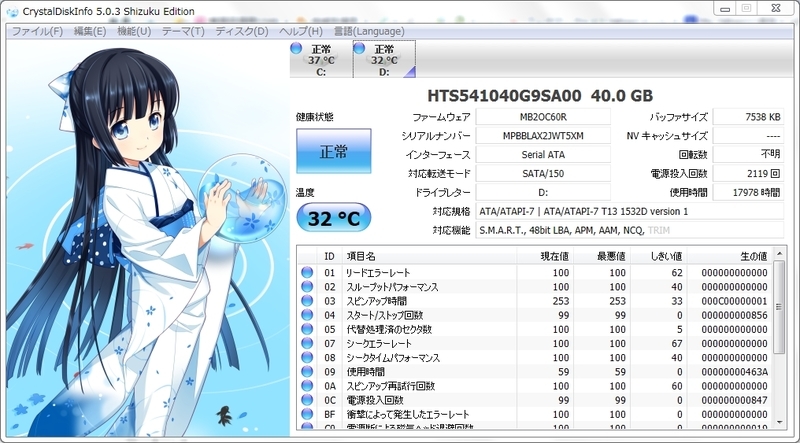
Task: Minimize the CrystalDiskInfo window
Action: tap(727, 9)
